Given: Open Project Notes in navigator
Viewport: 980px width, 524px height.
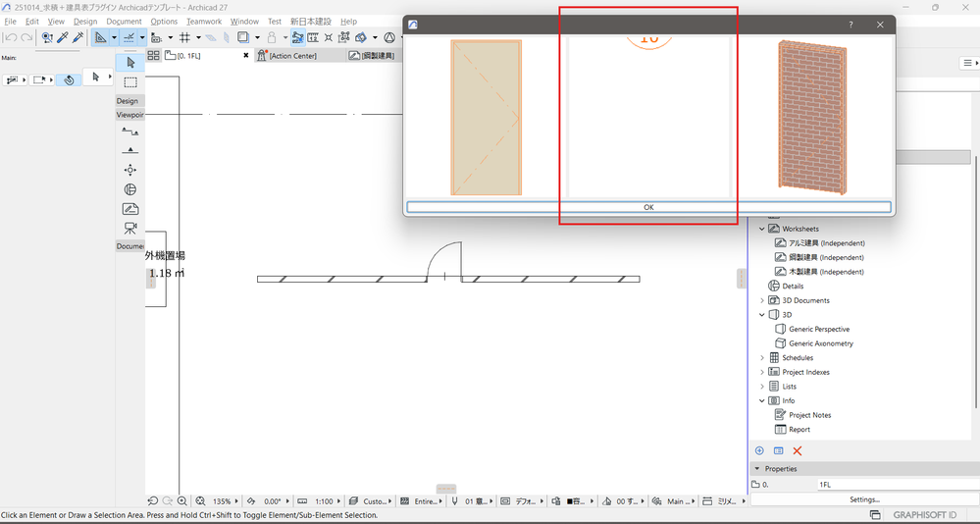Looking at the screenshot, I should [809, 415].
